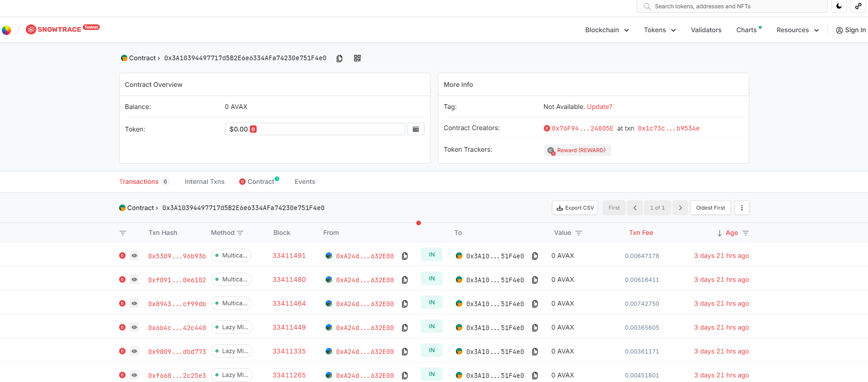Preview transaction 0xf668...2c25e3 with eye icon

pyautogui.click(x=134, y=375)
